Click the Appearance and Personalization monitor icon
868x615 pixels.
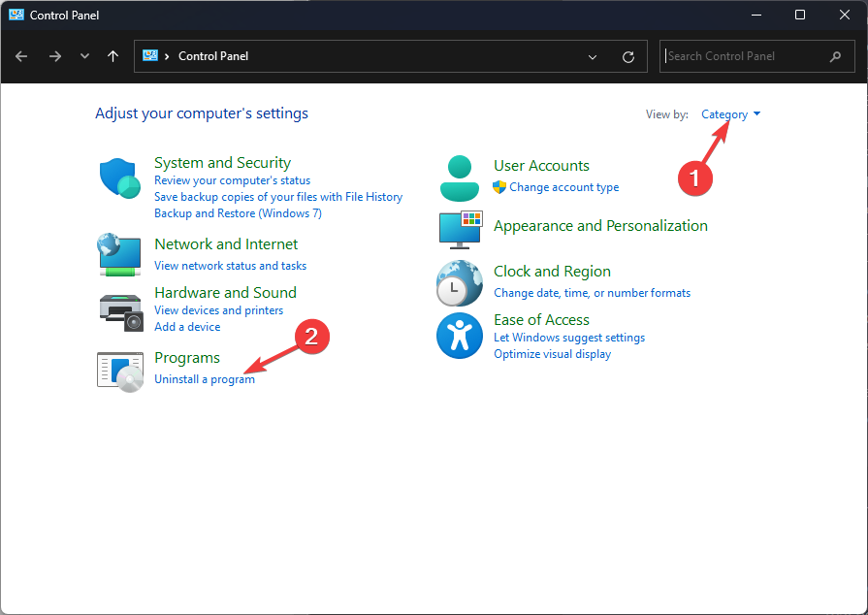(461, 230)
